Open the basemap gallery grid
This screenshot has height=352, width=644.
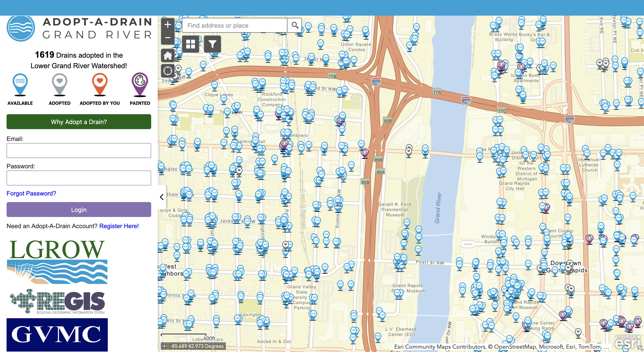click(190, 44)
